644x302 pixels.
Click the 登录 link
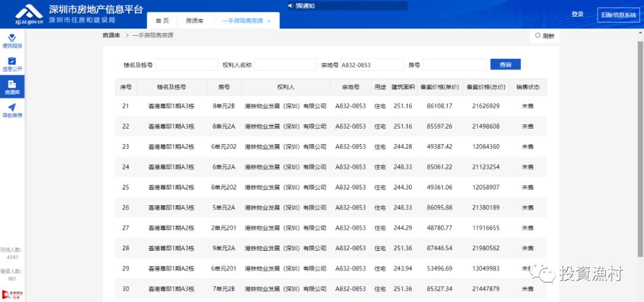577,14
